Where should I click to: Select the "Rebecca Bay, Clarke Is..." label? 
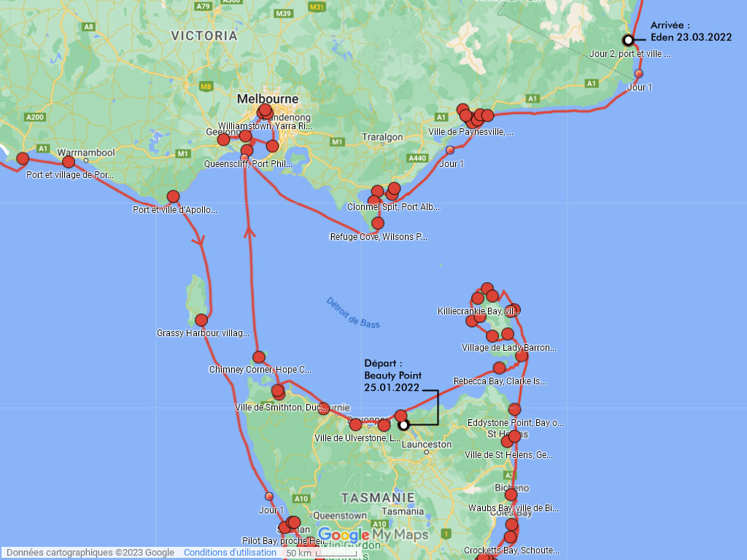pyautogui.click(x=500, y=381)
